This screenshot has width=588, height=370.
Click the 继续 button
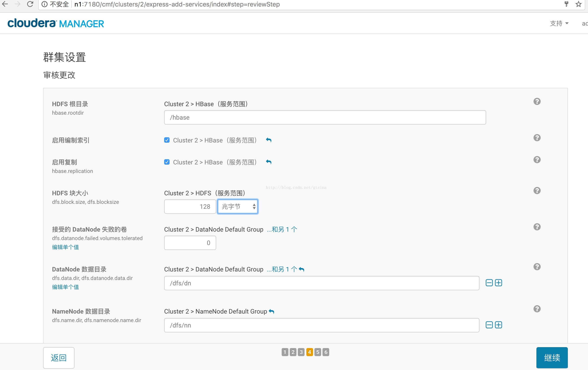(552, 357)
